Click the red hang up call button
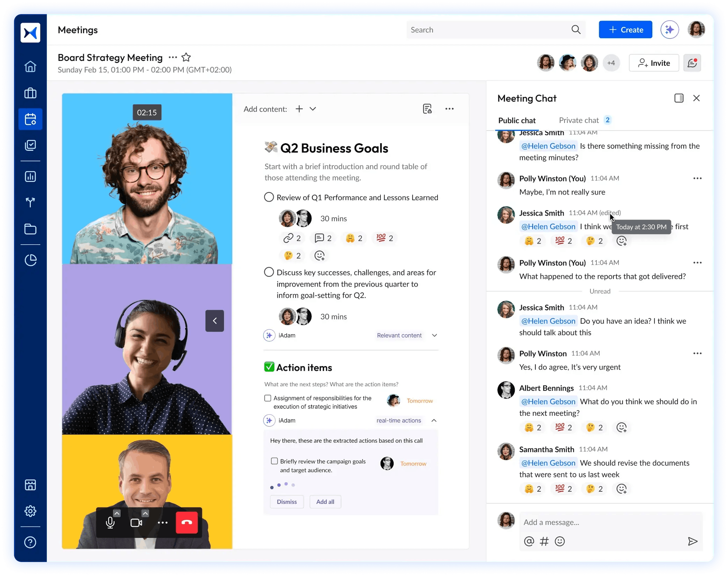 pyautogui.click(x=187, y=522)
